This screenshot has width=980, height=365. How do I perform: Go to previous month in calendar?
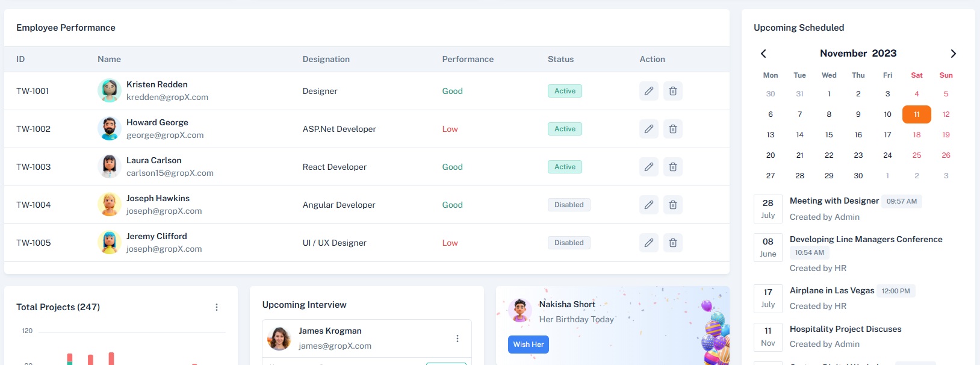(x=763, y=54)
